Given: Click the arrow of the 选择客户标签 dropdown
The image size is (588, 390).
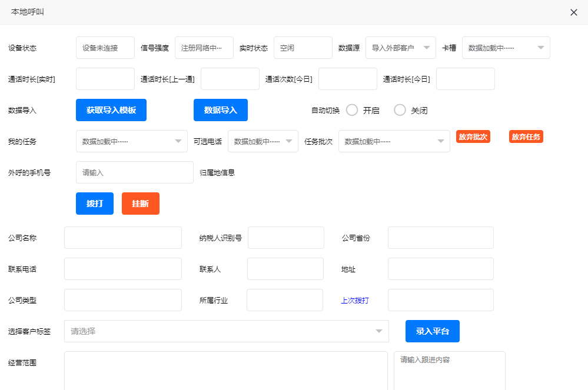Looking at the screenshot, I should (378, 331).
